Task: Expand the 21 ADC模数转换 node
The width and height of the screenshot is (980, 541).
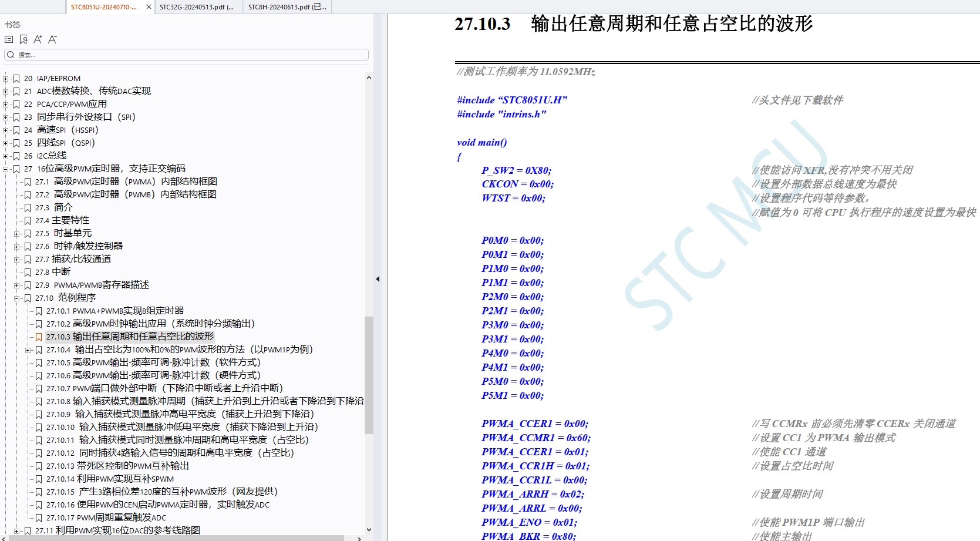Action: pos(6,92)
